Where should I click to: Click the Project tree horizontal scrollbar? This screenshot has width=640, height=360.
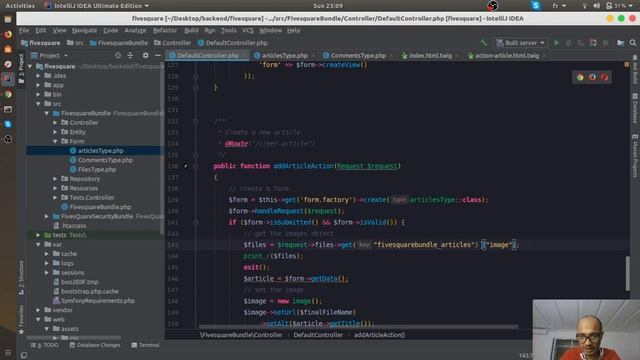(74, 338)
